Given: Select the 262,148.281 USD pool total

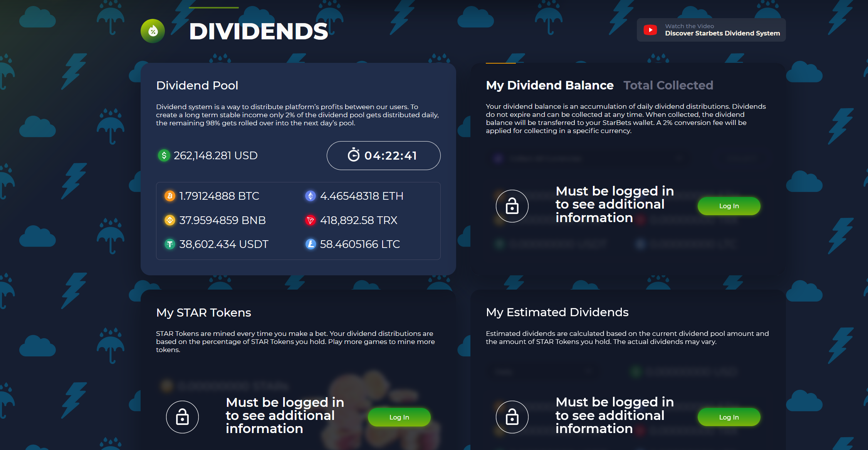Looking at the screenshot, I should (216, 155).
